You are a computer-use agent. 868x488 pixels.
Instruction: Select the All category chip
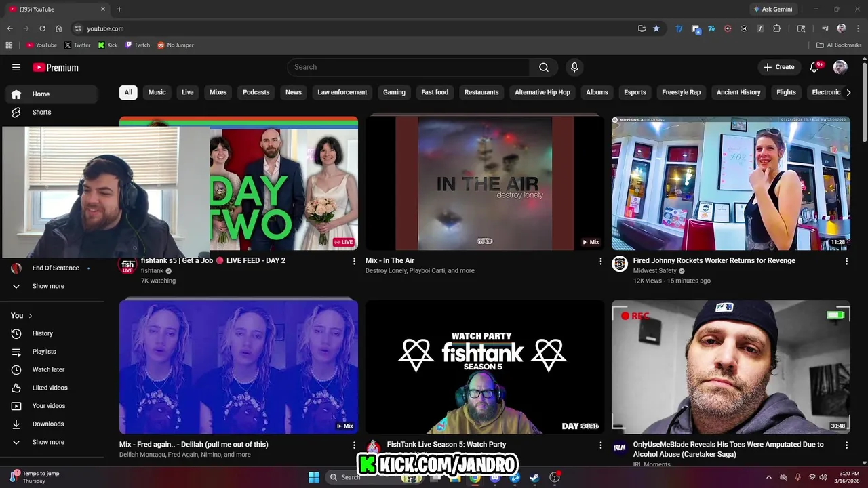(128, 92)
